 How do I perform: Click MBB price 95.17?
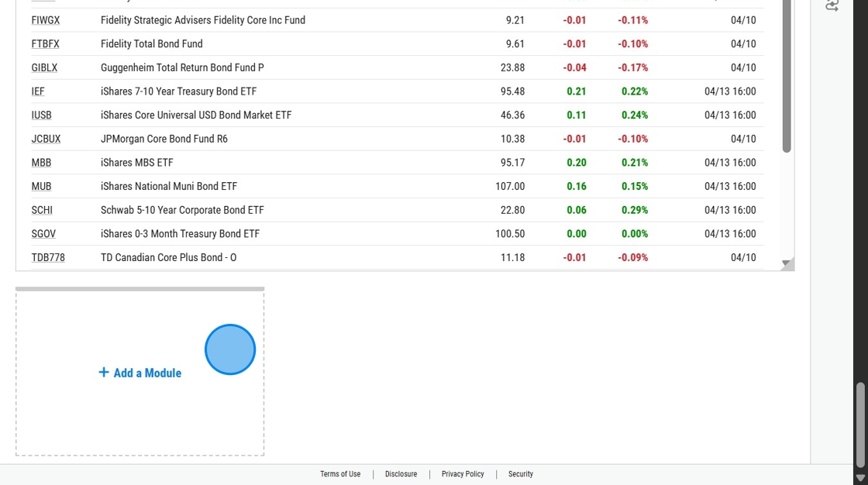coord(512,163)
